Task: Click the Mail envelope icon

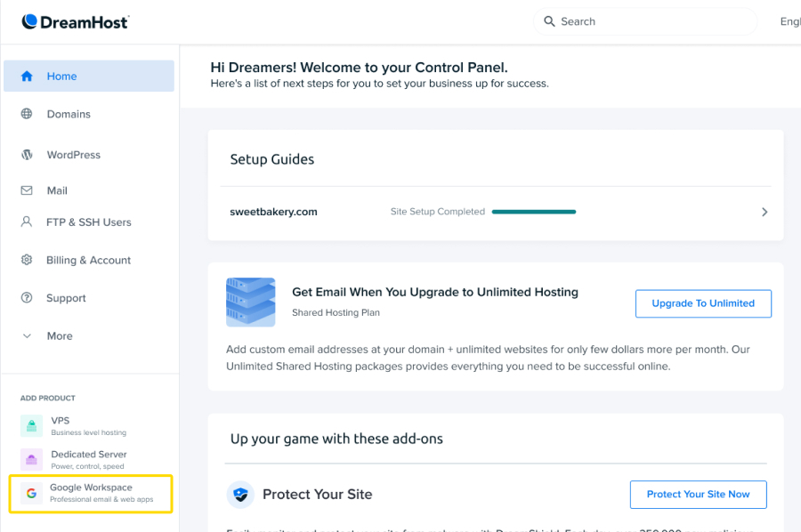Action: (x=27, y=190)
